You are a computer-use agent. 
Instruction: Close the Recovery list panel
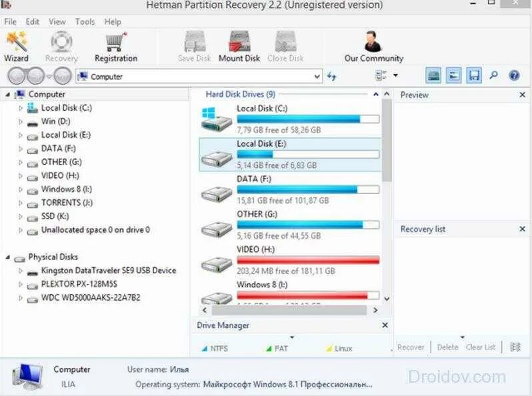click(522, 229)
